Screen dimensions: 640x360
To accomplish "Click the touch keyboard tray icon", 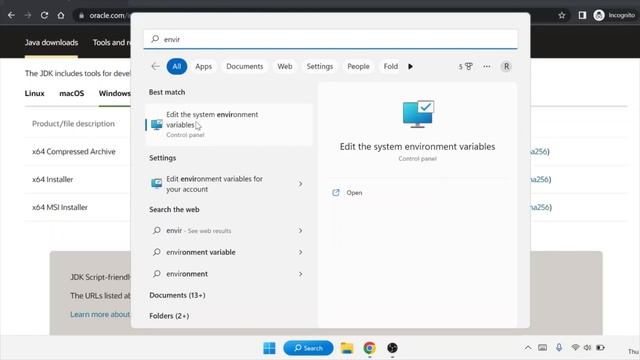I will coord(542,348).
